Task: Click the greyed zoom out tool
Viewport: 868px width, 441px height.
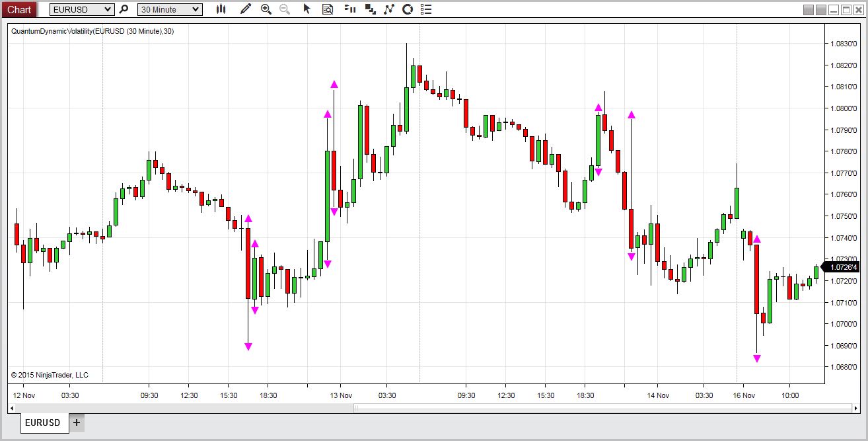Action: coord(285,9)
